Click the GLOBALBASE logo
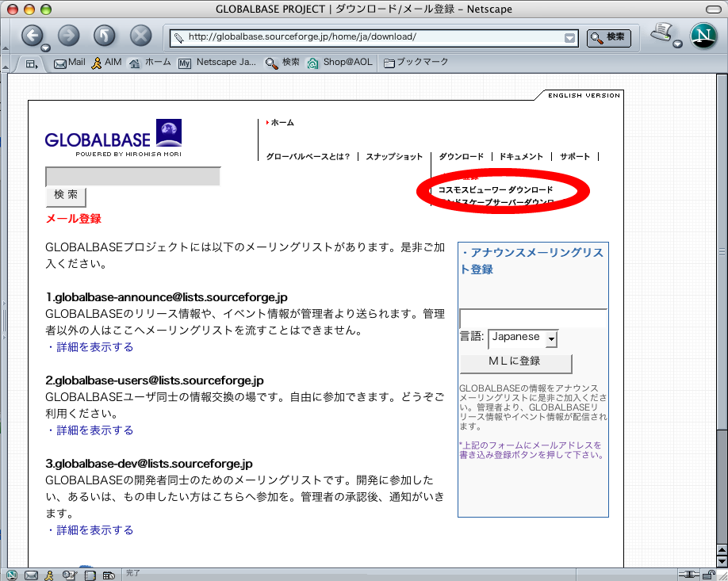728x581 pixels. [113, 138]
